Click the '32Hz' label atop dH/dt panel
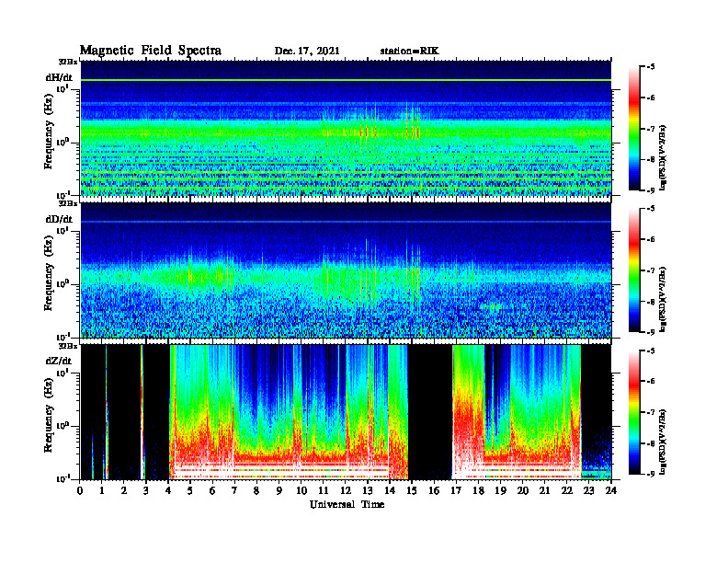 click(67, 62)
